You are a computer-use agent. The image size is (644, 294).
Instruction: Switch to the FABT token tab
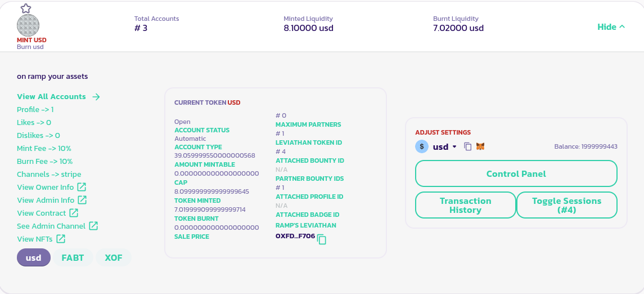pyautogui.click(x=73, y=258)
